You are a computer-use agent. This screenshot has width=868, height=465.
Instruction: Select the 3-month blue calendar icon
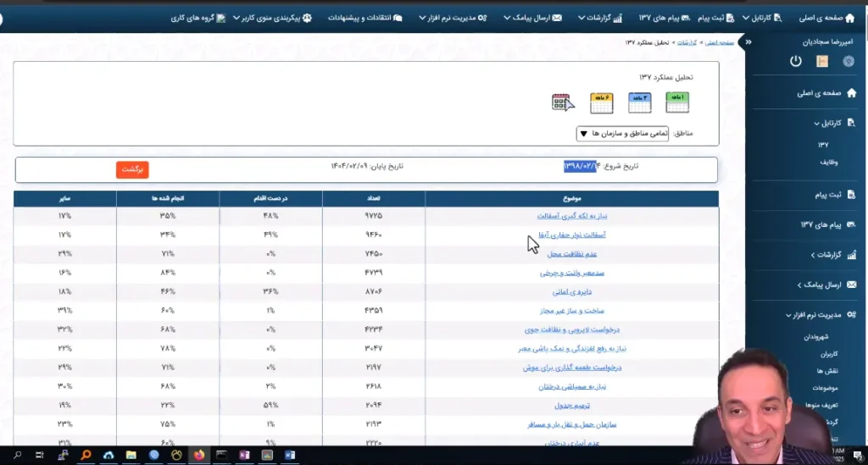coord(639,102)
